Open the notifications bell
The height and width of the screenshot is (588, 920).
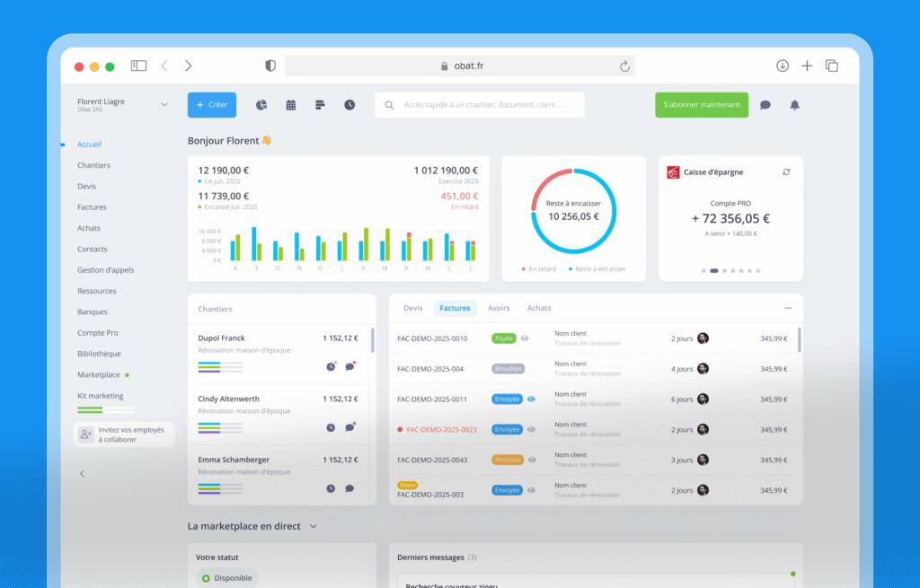tap(794, 105)
